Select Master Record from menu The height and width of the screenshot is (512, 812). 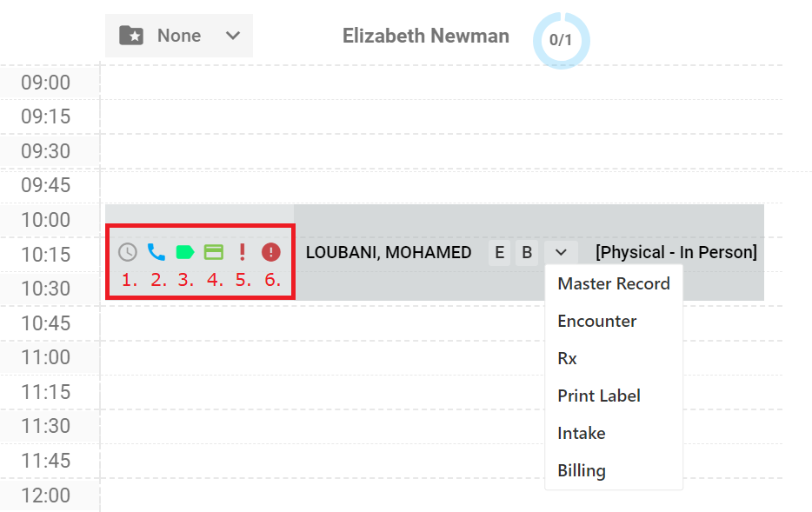[x=614, y=283]
